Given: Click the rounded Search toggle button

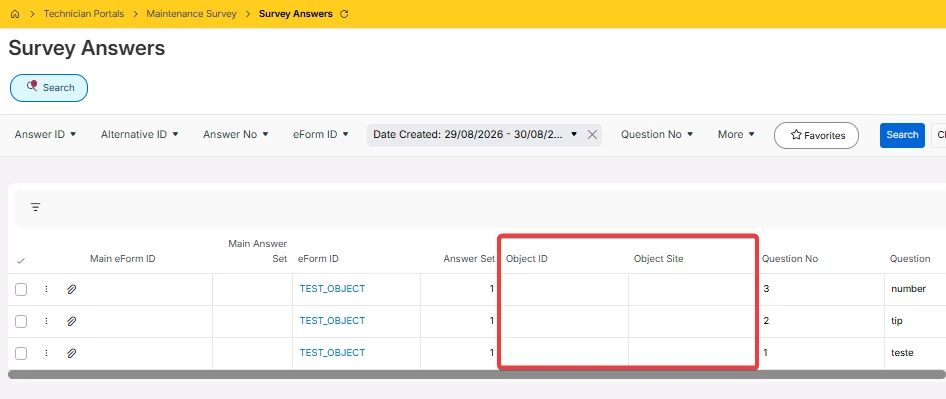Looking at the screenshot, I should pos(49,88).
